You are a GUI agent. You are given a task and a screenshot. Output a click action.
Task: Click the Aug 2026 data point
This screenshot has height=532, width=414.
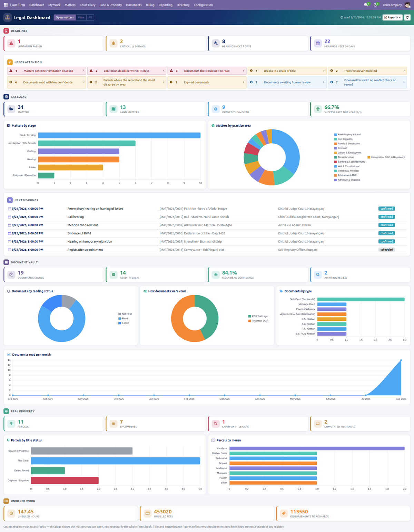(401, 360)
